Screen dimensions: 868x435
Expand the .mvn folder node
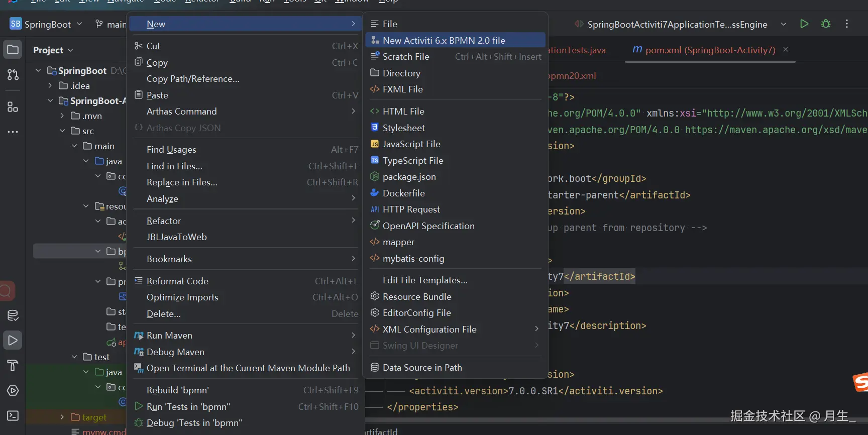[x=62, y=116]
